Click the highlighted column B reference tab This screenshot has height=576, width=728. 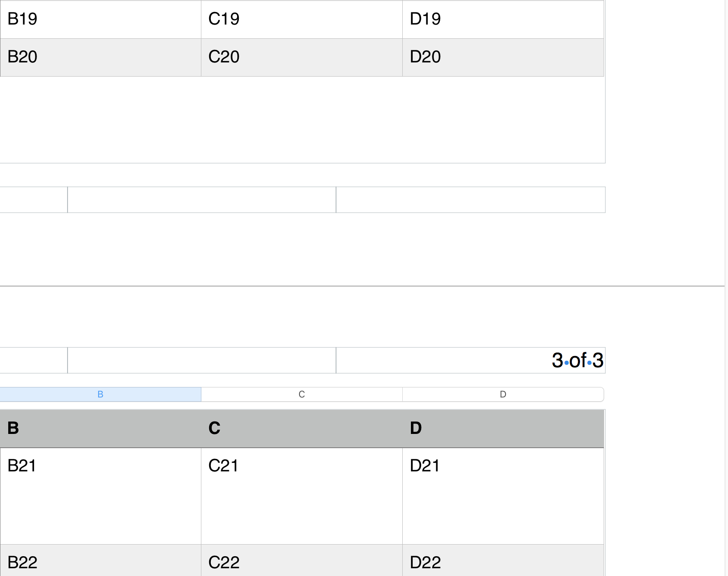101,394
